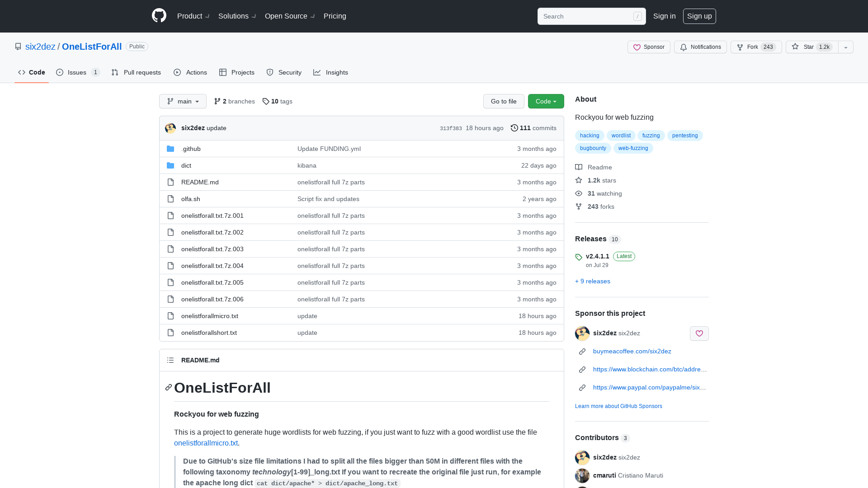Switch to the Projects tab
The image size is (868, 488).
(x=237, y=72)
